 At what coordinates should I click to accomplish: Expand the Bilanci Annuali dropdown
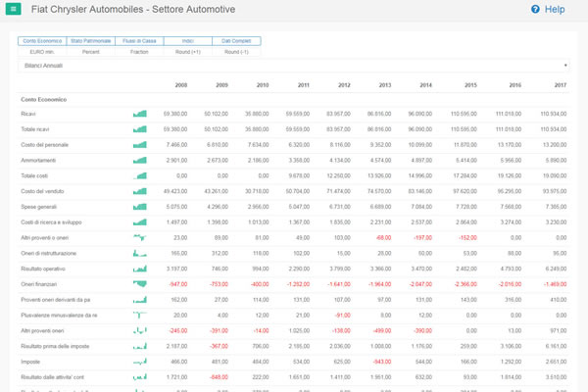pyautogui.click(x=294, y=66)
